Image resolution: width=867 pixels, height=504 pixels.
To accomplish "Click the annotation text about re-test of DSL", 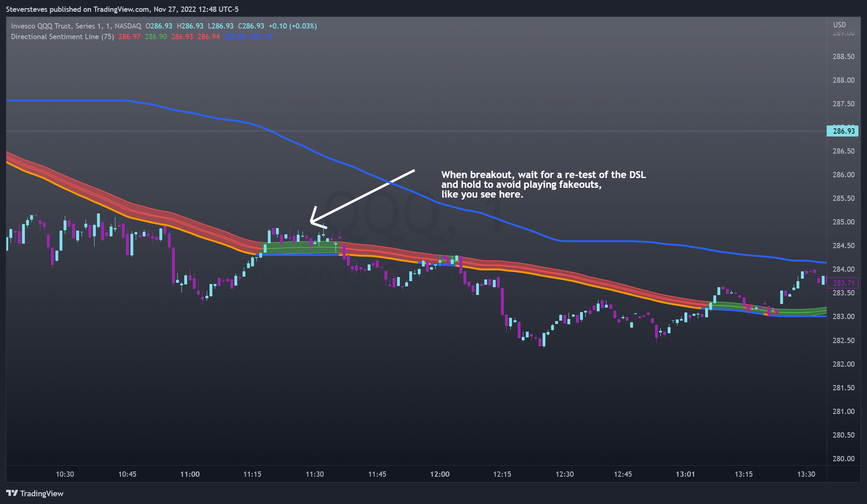I will point(543,185).
